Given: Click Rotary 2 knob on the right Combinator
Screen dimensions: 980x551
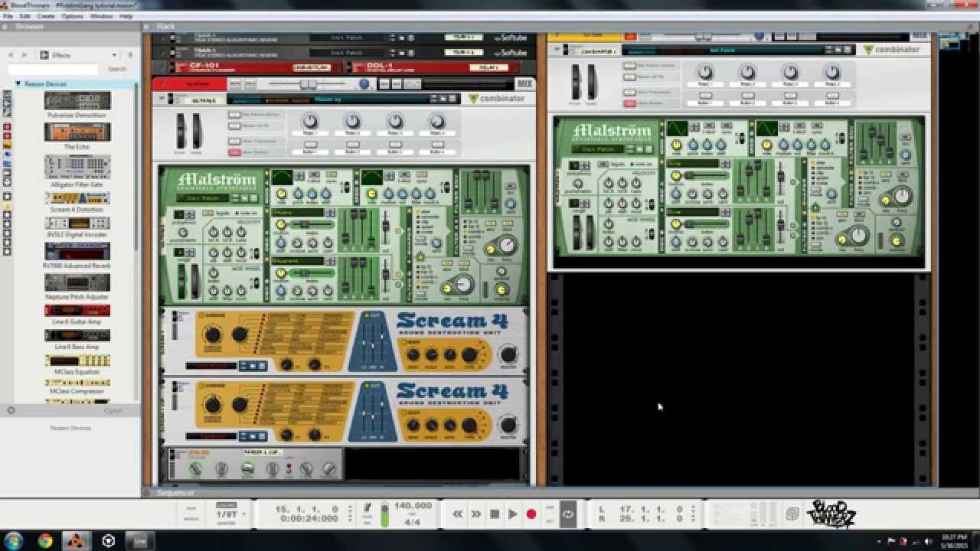Looking at the screenshot, I should [x=747, y=72].
